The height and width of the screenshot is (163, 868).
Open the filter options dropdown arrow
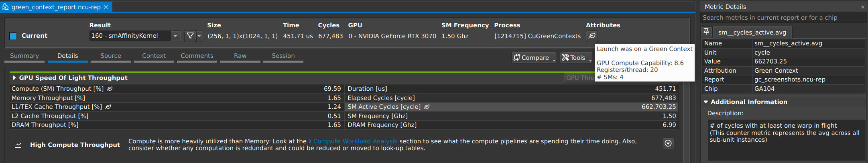point(199,36)
